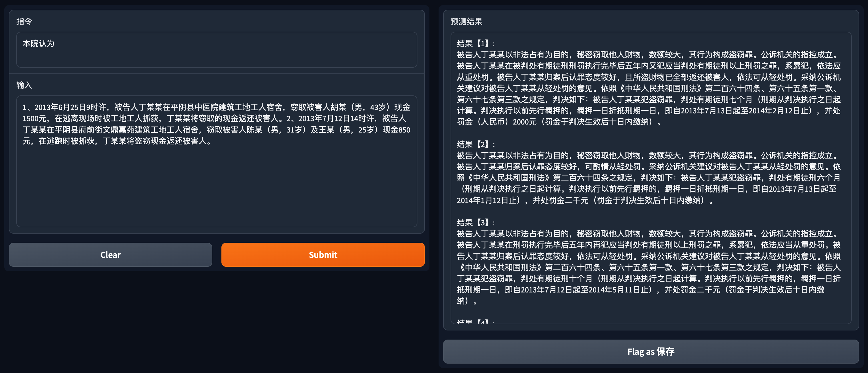Click 判处有期徒刑七个月 in result 1
Screen dimensions: 868x373
click(716, 99)
